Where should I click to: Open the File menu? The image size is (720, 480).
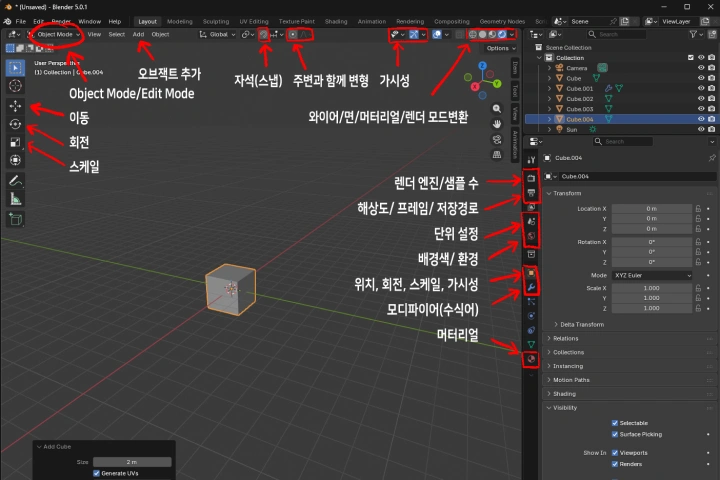(21, 22)
